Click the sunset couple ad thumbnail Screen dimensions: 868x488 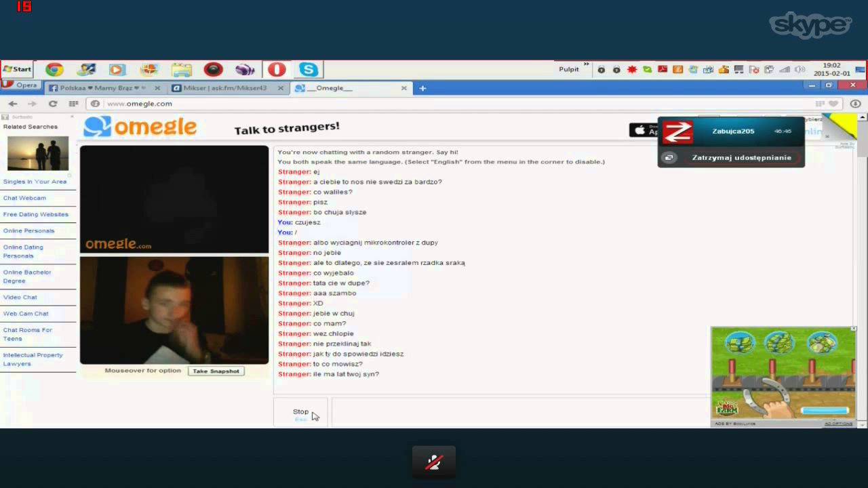[38, 153]
